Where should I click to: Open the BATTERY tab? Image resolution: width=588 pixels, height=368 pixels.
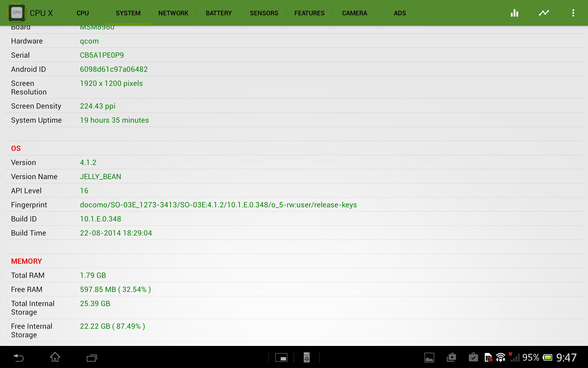[219, 13]
